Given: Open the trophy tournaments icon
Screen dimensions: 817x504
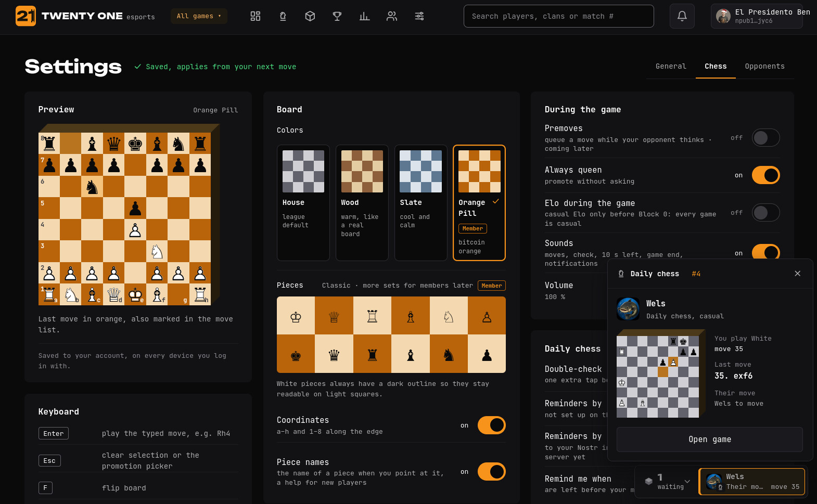Looking at the screenshot, I should tap(337, 16).
